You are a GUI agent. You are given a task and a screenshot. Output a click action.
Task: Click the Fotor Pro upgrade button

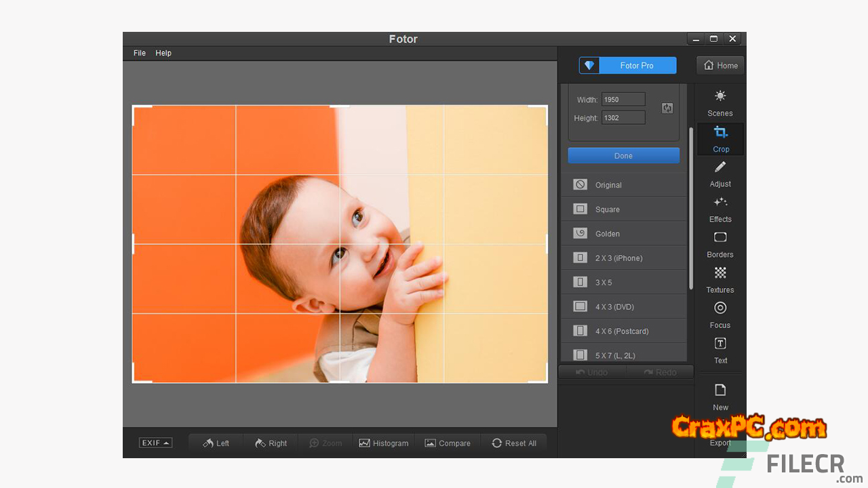click(627, 66)
